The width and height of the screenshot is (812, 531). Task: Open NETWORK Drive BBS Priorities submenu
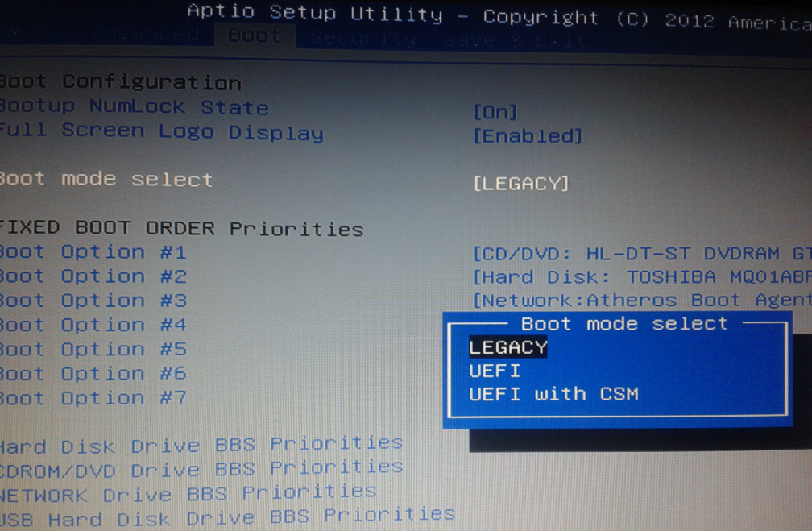pyautogui.click(x=187, y=492)
